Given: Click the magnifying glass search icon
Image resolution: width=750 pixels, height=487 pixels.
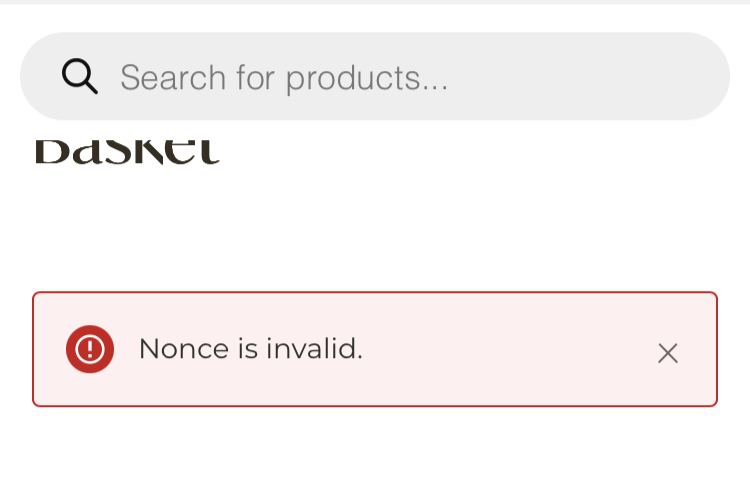Looking at the screenshot, I should (x=79, y=76).
